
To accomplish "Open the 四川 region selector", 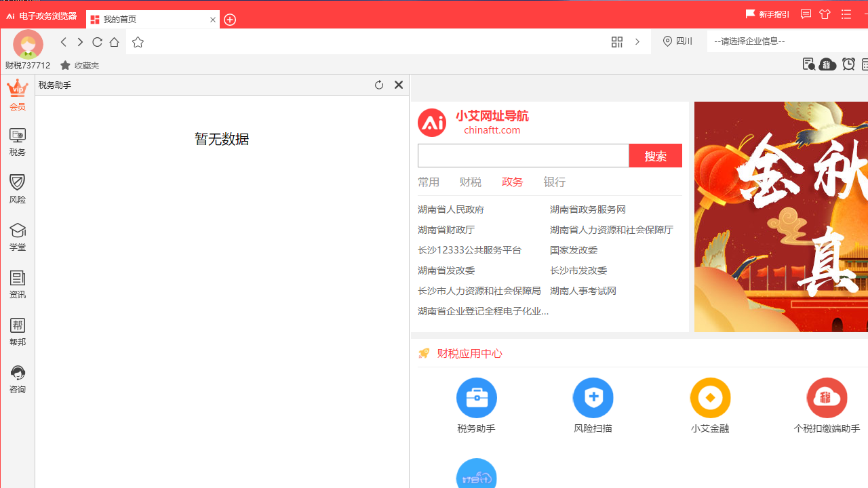I will tap(677, 41).
